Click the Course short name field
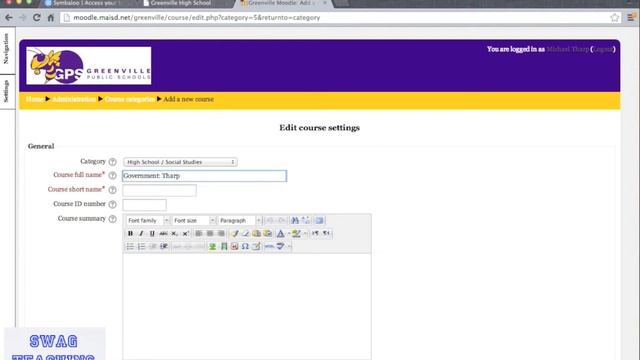Screen dimensions: 640x360 (160, 190)
